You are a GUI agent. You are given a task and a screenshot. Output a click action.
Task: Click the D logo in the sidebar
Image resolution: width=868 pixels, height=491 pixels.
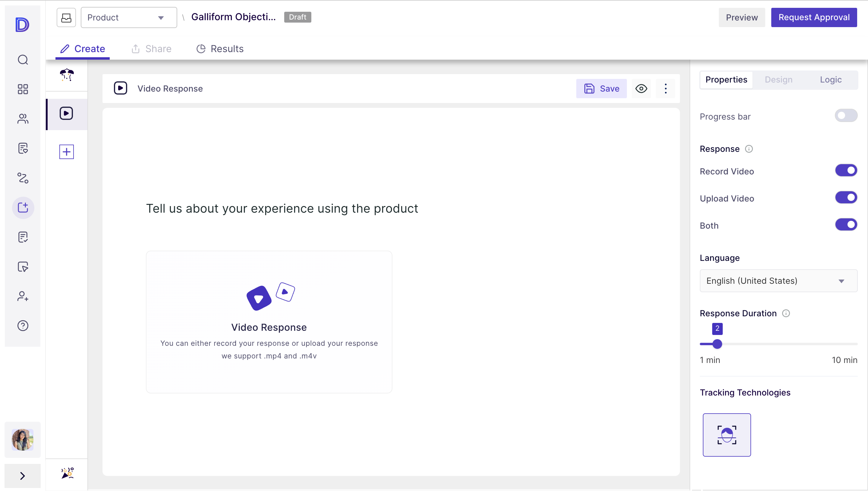click(x=22, y=25)
